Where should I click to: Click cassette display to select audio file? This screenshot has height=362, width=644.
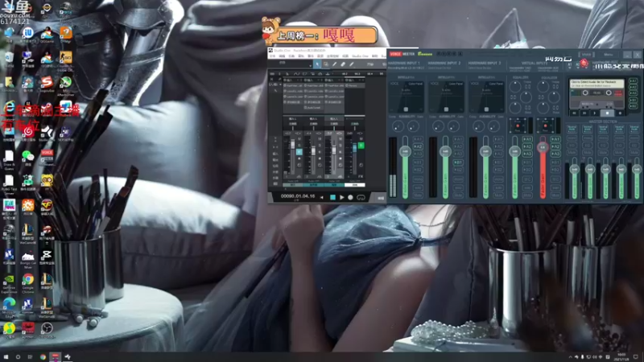click(597, 84)
